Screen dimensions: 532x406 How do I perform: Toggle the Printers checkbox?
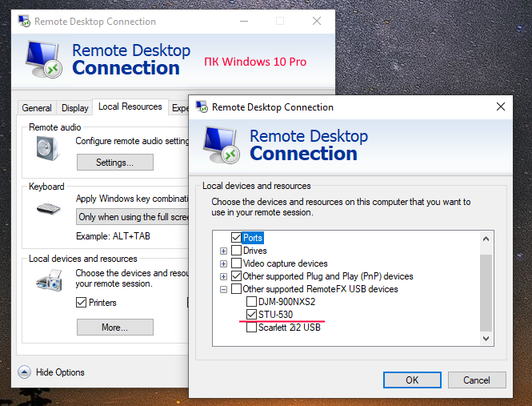81,303
